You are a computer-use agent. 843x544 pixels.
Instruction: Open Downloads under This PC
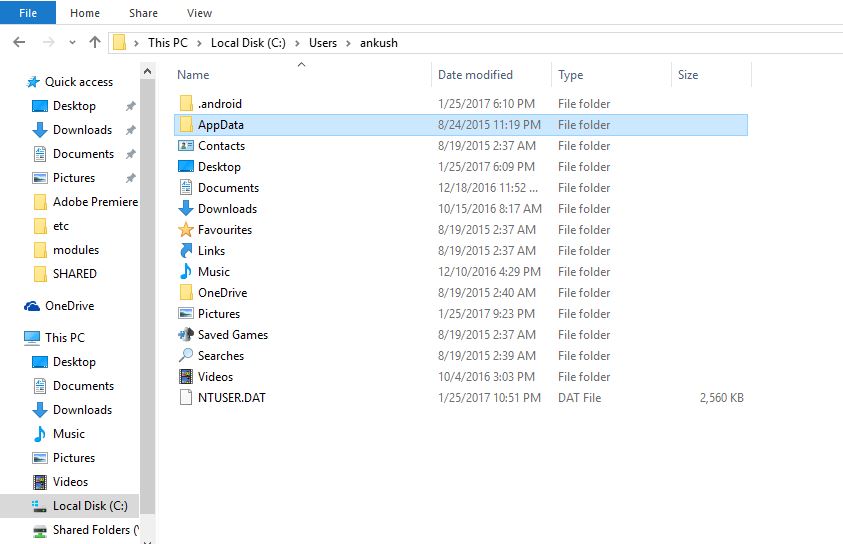click(x=82, y=410)
